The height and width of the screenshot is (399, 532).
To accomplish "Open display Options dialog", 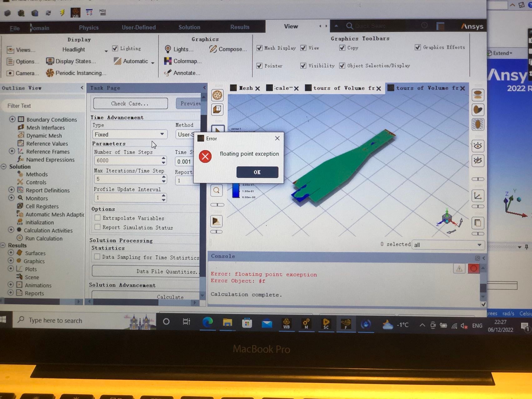I will click(23, 62).
